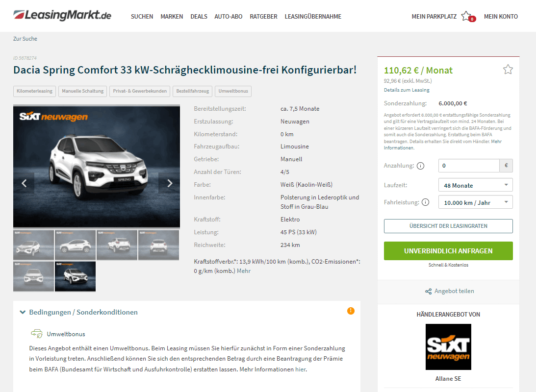Image resolution: width=536 pixels, height=392 pixels.
Task: Save offer with favorite star icon
Action: [508, 70]
